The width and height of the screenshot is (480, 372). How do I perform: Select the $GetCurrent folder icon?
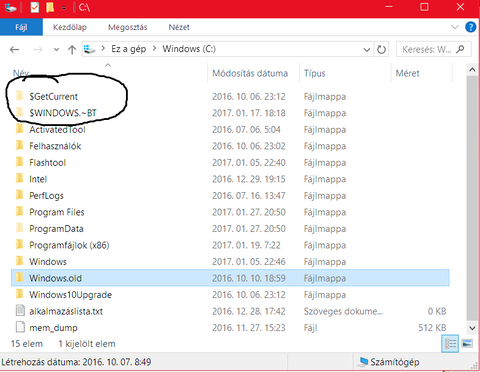click(x=20, y=96)
